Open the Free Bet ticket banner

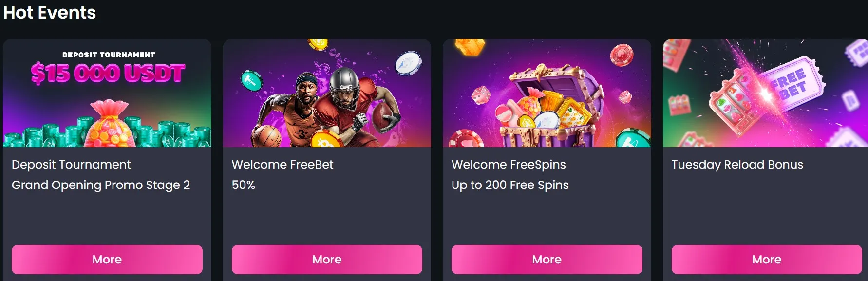(765, 93)
